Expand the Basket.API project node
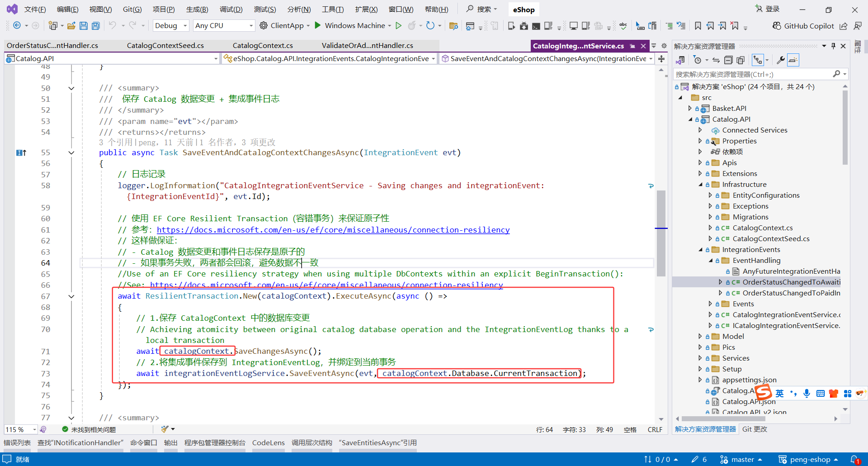Viewport: 868px width, 466px height. pyautogui.click(x=690, y=108)
